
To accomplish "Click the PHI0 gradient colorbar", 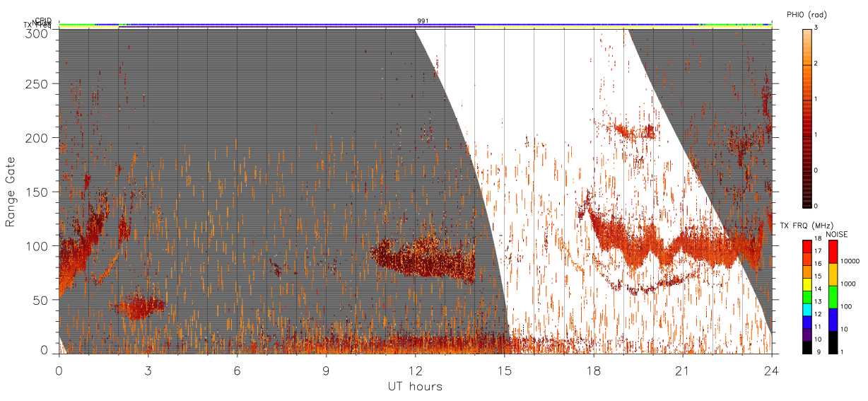I will tap(807, 117).
